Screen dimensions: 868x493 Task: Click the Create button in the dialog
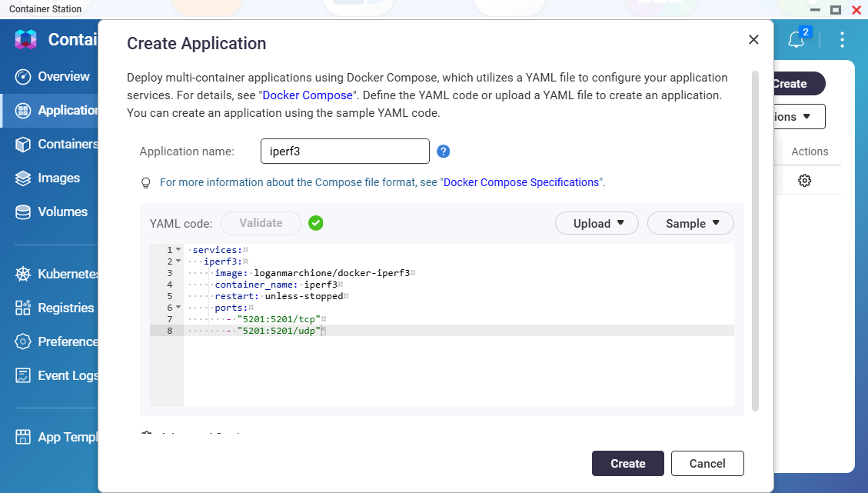pyautogui.click(x=628, y=464)
